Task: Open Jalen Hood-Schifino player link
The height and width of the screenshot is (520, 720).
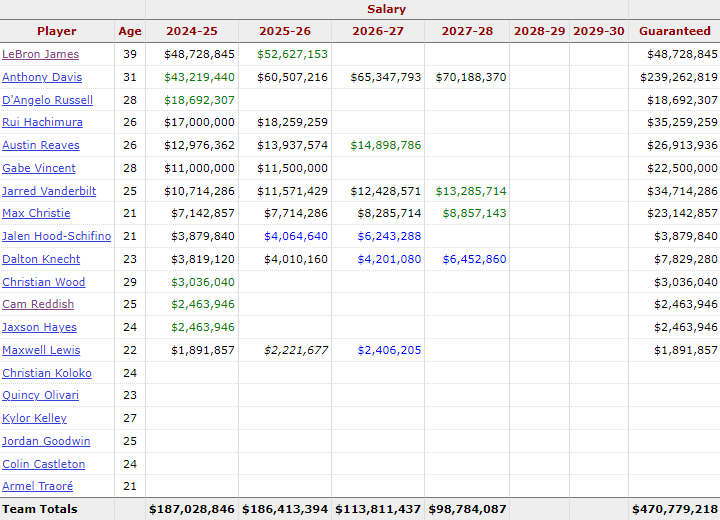Action: point(56,236)
